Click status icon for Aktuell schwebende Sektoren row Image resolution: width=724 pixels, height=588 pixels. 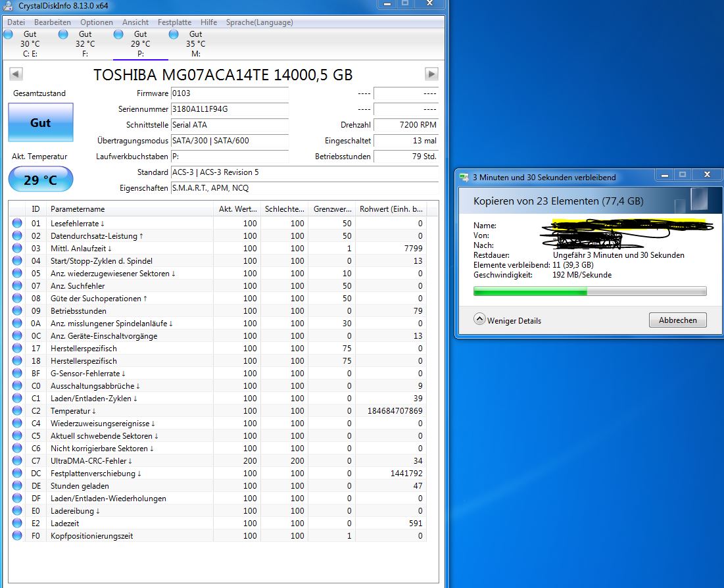(x=17, y=435)
